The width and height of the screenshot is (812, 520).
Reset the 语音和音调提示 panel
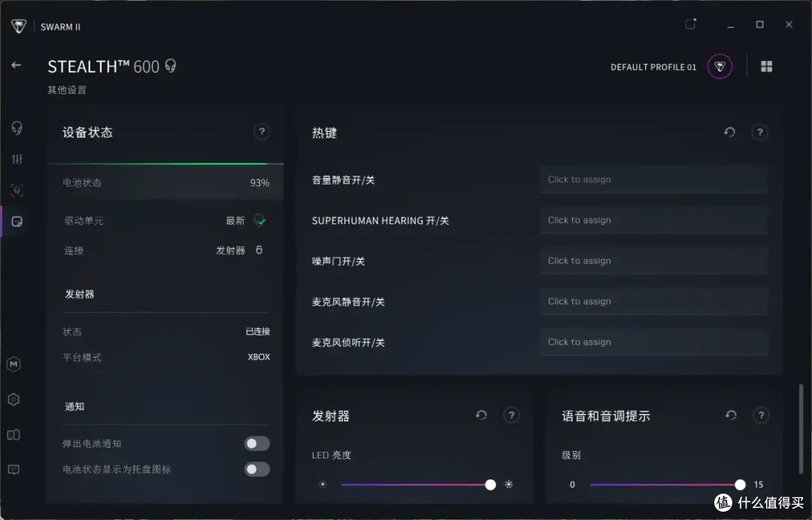coord(732,415)
